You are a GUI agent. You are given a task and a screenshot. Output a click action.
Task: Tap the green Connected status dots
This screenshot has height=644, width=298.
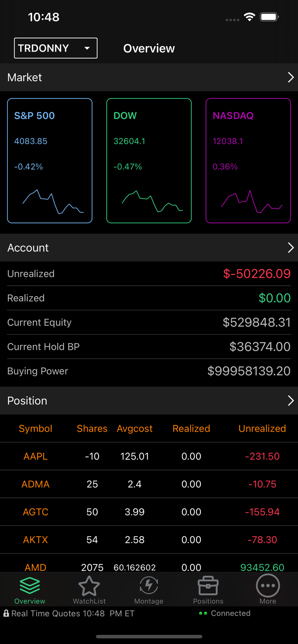[x=203, y=613]
